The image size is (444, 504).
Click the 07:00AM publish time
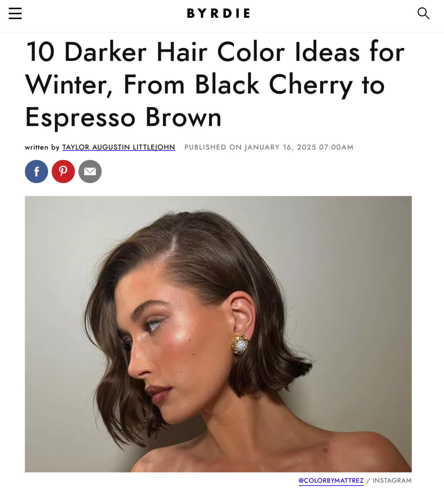click(336, 147)
